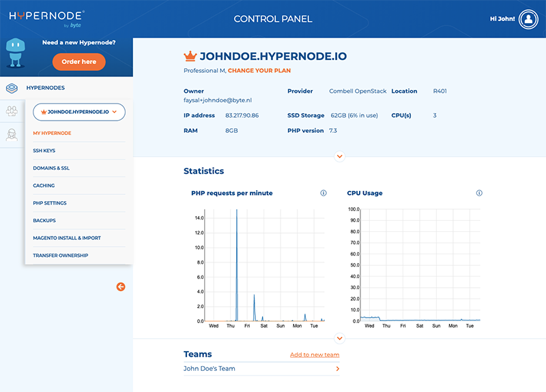Click the user profile avatar icon
The image size is (546, 392).
point(528,19)
